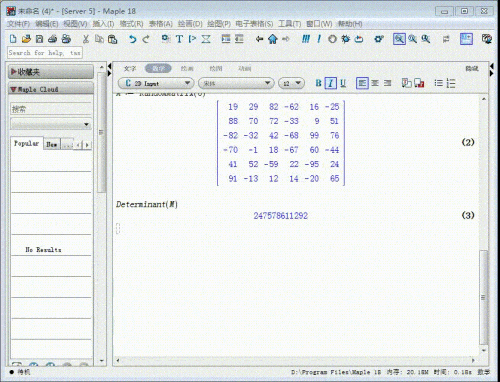Screen dimensions: 500x382
Task: Click the Cut scissors icon
Action: point(86,39)
